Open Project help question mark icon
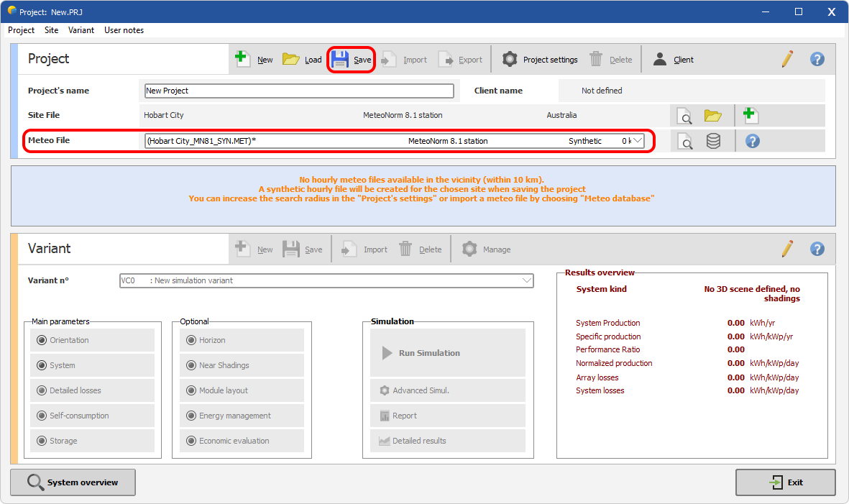849x504 pixels. tap(817, 59)
